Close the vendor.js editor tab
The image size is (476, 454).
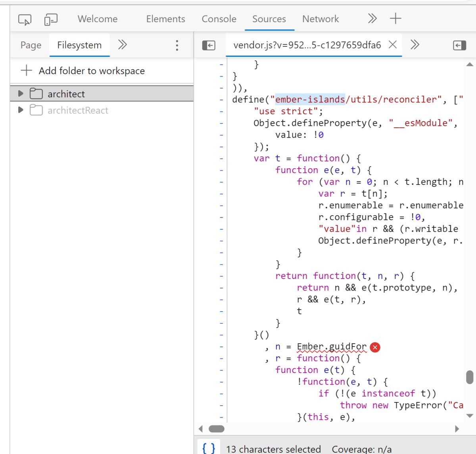[x=393, y=44]
